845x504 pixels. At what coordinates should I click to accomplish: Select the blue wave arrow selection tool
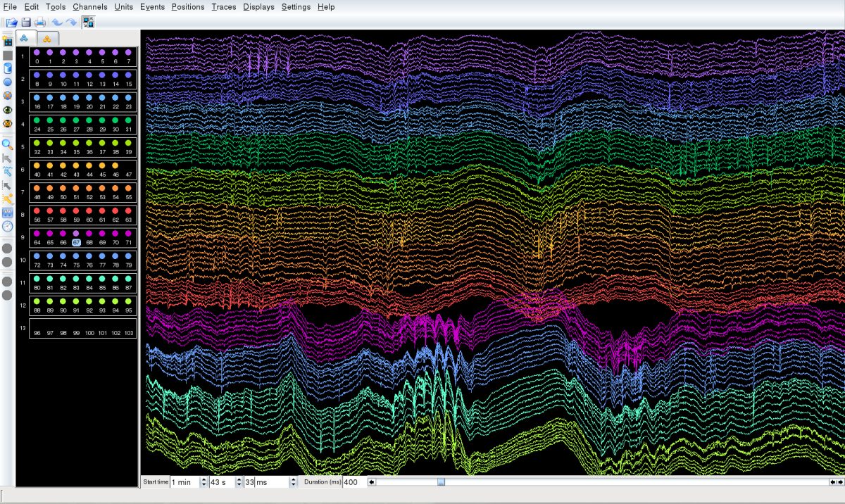7,171
